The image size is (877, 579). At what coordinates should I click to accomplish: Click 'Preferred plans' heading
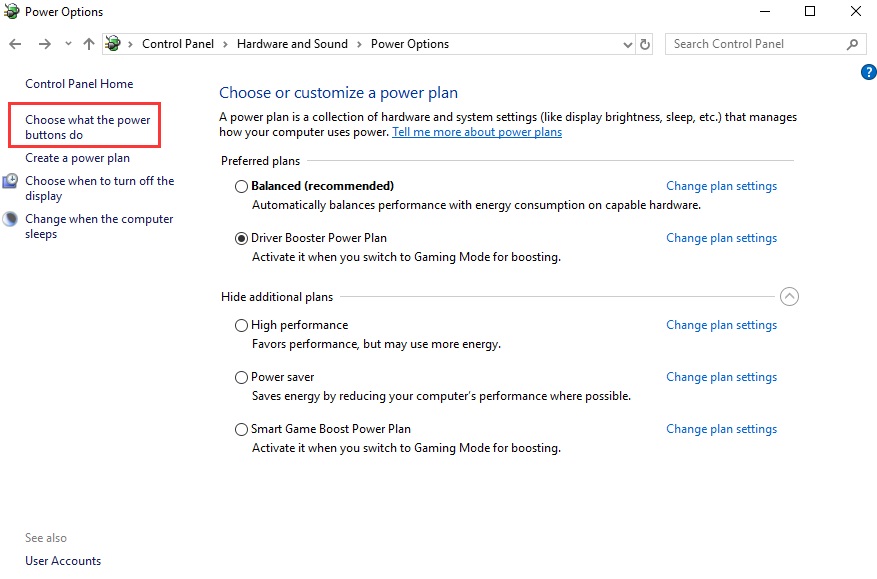(x=260, y=161)
